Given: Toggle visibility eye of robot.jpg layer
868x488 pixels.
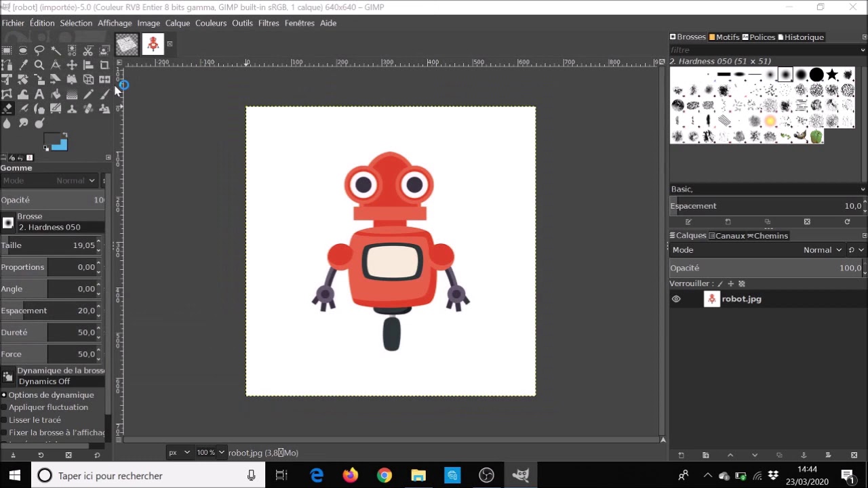Looking at the screenshot, I should point(676,299).
